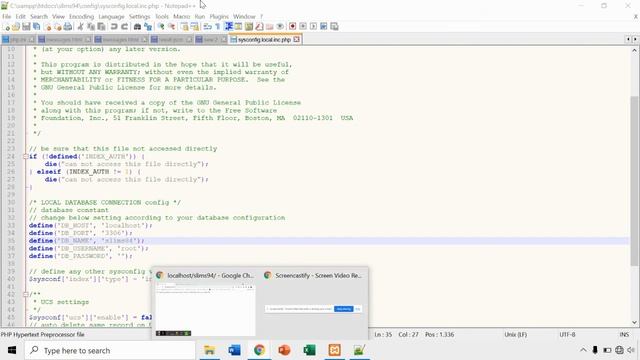Expand hidden system tray icons chevron
This screenshot has height=360, width=640.
(x=583, y=350)
